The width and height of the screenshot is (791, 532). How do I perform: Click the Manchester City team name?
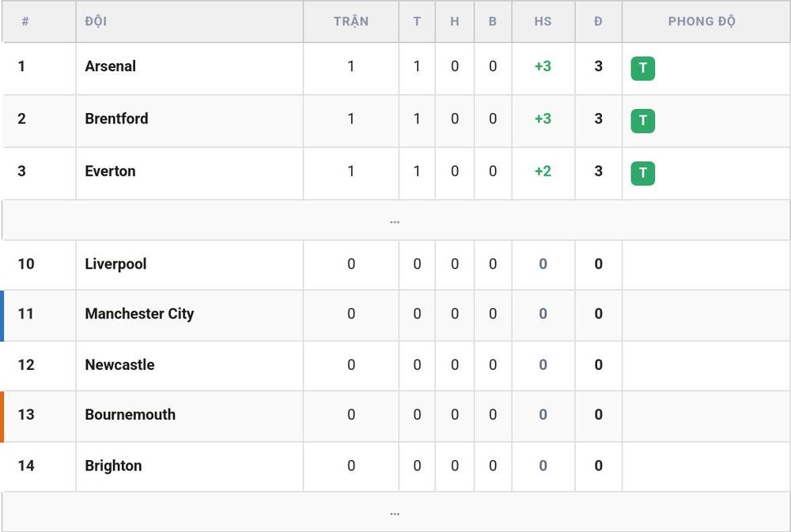[x=139, y=314]
